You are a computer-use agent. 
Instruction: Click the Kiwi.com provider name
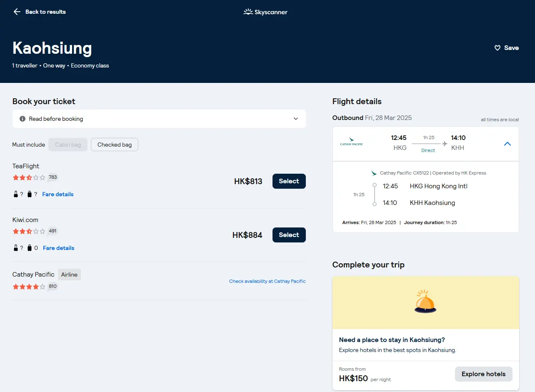(x=25, y=220)
